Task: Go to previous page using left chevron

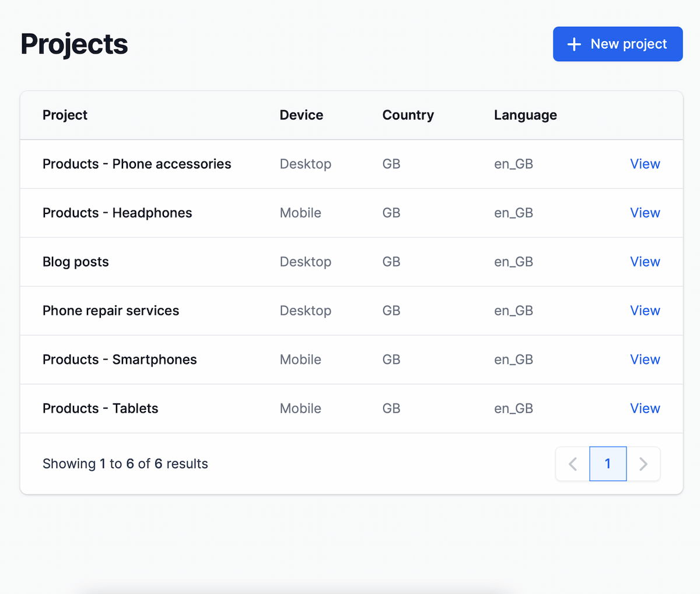Action: coord(573,464)
